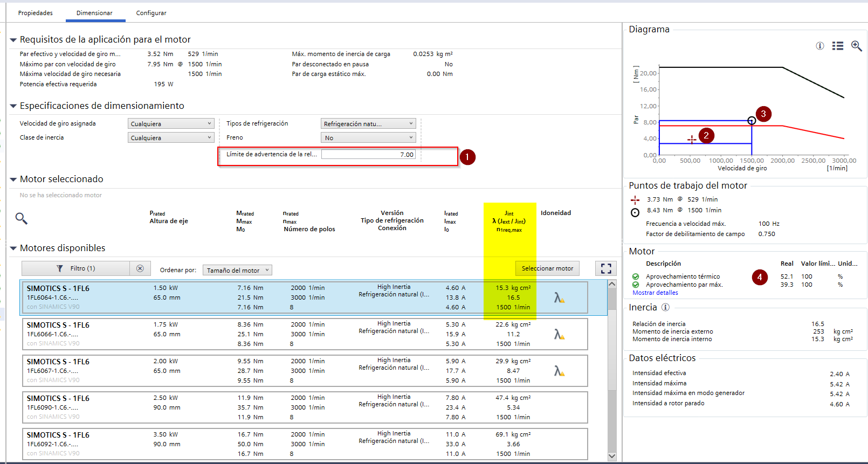
Task: Open the diagram legend list icon
Action: point(837,46)
